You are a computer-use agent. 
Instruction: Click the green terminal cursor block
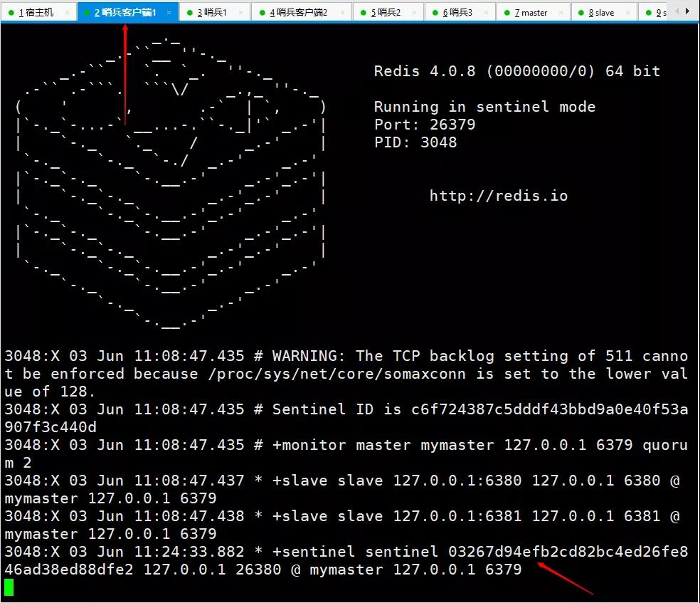9,587
